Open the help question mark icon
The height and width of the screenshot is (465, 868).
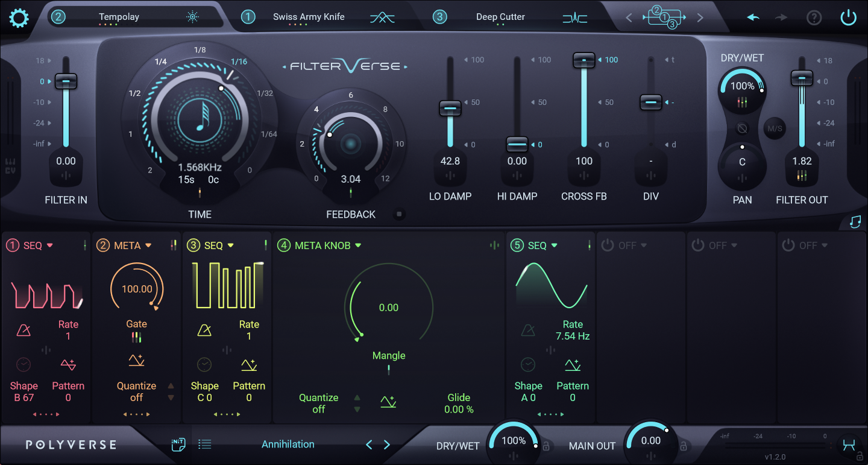[814, 17]
